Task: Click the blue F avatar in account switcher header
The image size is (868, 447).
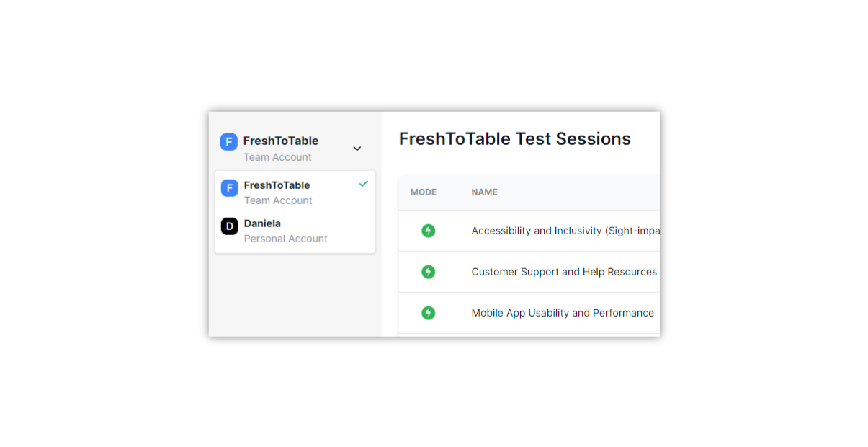Action: click(x=229, y=142)
